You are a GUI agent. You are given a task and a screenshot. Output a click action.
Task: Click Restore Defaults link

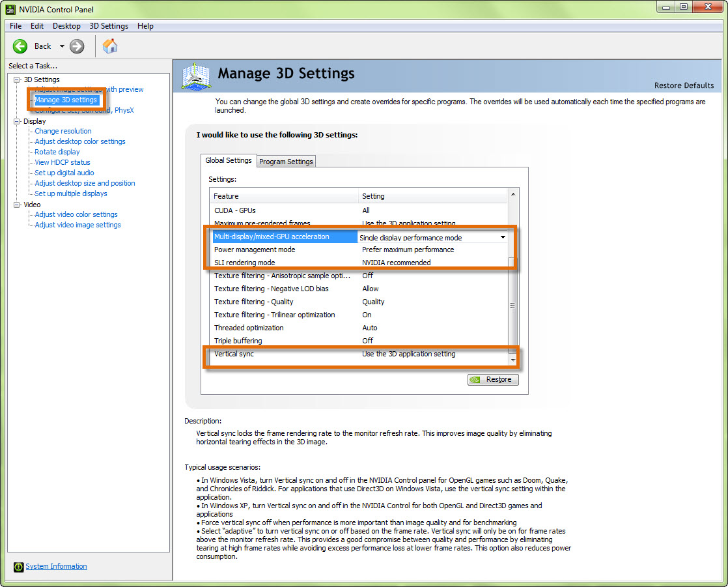[684, 85]
